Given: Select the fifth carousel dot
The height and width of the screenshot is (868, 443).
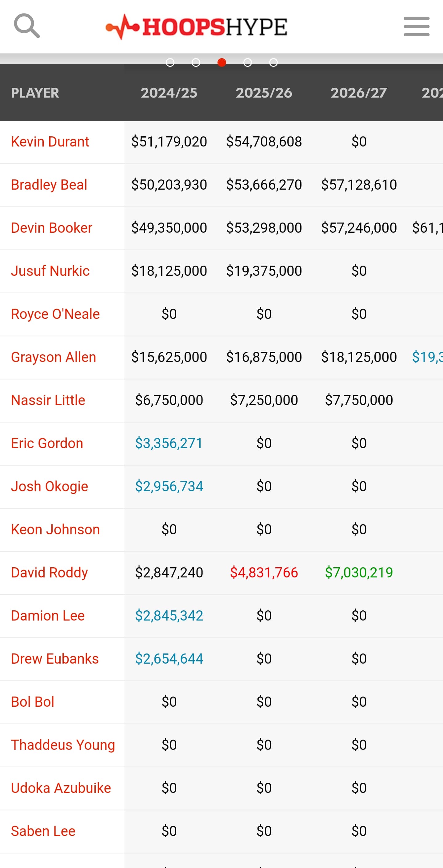Looking at the screenshot, I should coord(273,63).
